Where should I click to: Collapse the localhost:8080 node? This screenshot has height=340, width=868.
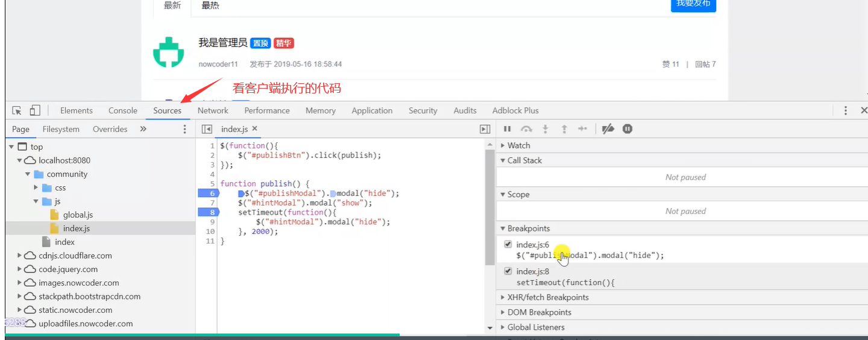tap(20, 160)
